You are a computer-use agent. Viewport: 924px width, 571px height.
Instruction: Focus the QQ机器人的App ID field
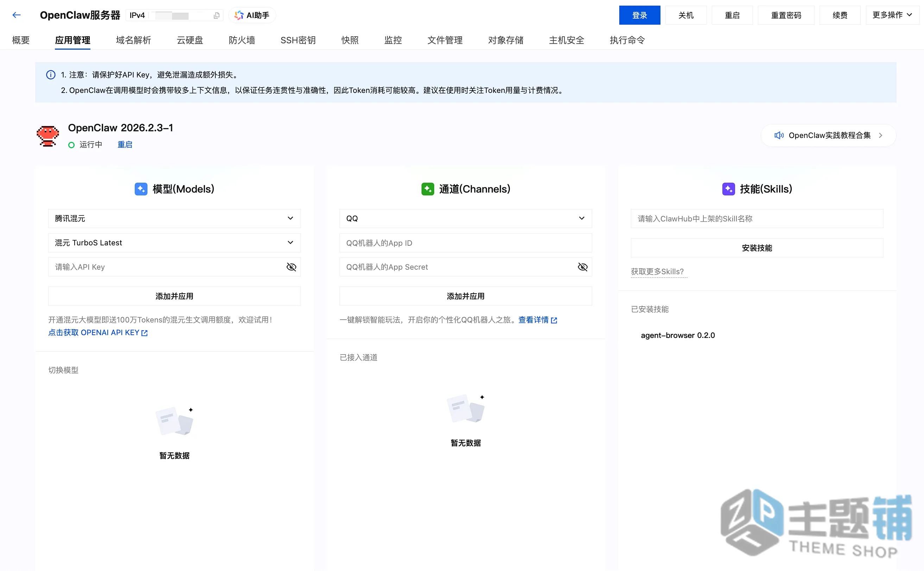coord(466,243)
